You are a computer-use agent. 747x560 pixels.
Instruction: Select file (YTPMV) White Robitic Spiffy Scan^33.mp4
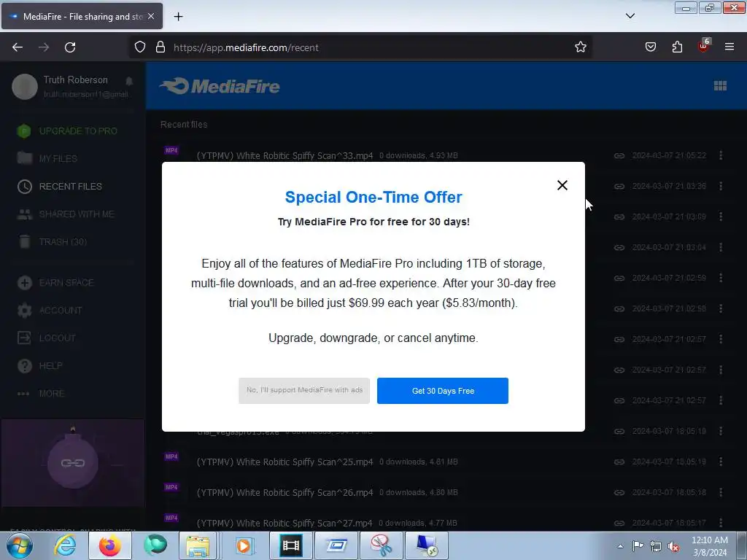(285, 156)
